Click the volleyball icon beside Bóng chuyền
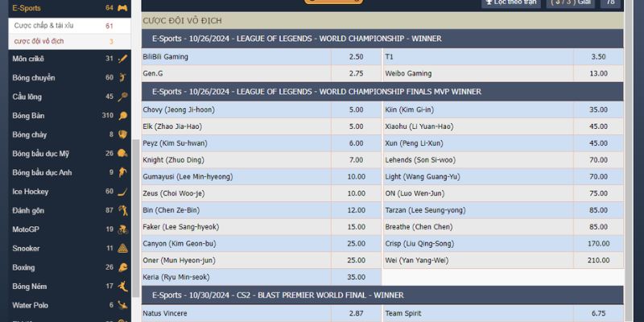 tap(122, 78)
